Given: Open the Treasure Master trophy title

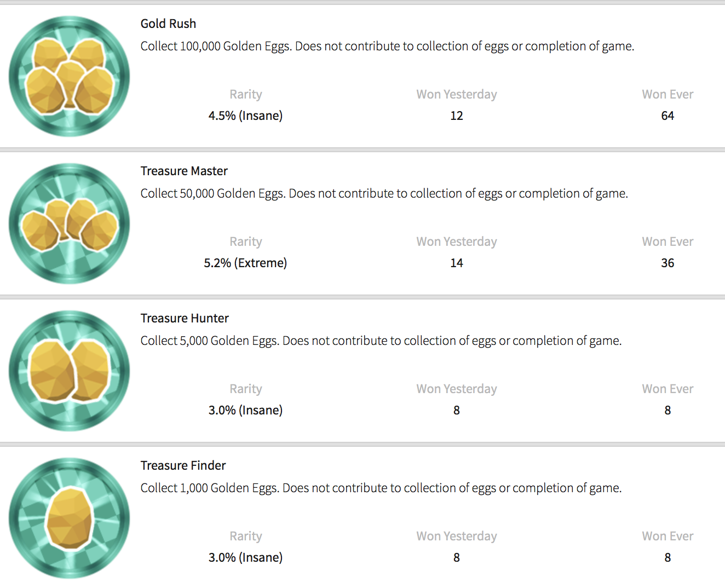Looking at the screenshot, I should pyautogui.click(x=184, y=171).
